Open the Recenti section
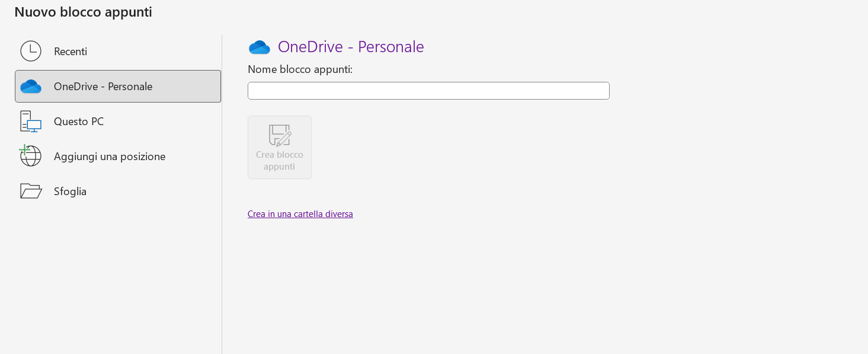 [71, 52]
